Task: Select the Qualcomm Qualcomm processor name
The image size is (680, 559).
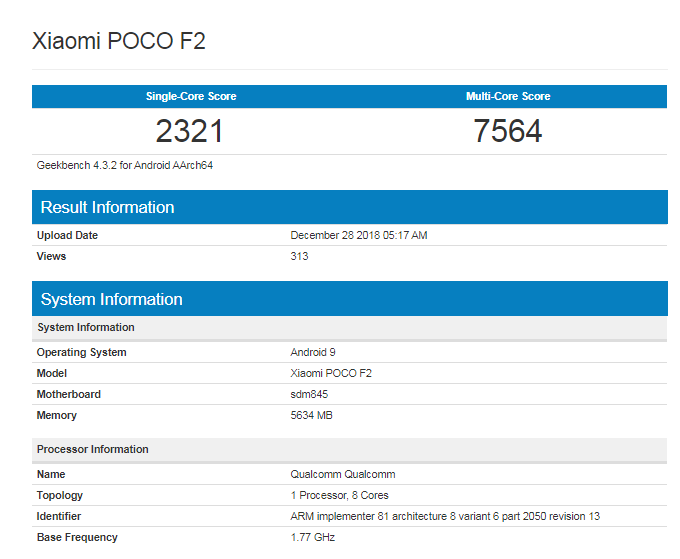Action: 343,474
